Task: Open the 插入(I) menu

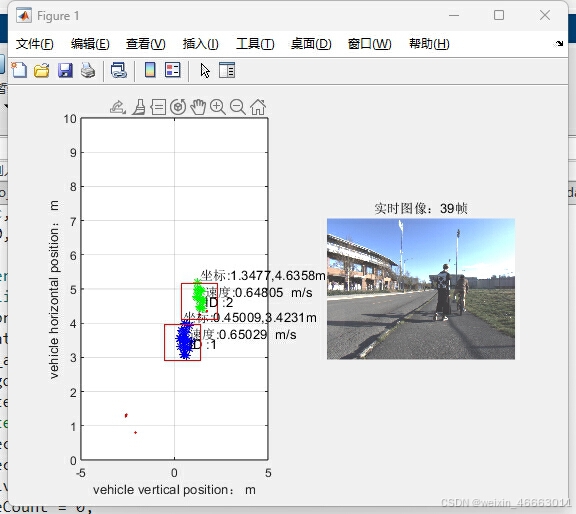Action: pyautogui.click(x=201, y=44)
